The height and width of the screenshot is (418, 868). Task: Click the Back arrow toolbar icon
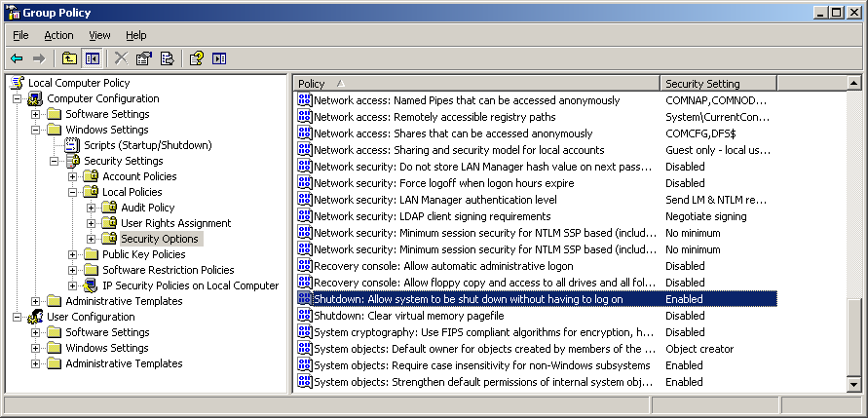coord(17,58)
